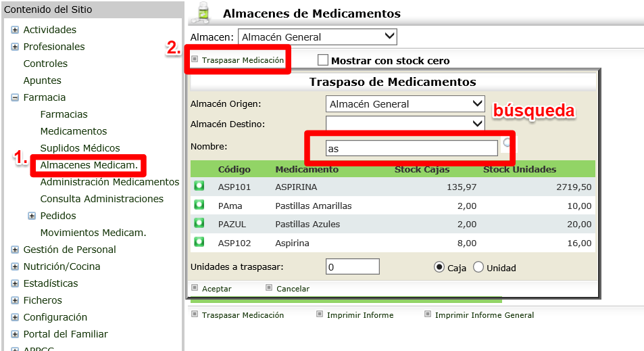Click green icon next to ASP101 ASPIRINA
The height and width of the screenshot is (351, 644).
199,186
